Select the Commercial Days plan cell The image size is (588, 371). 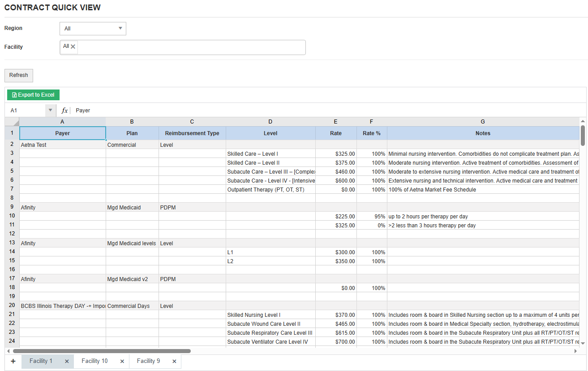coord(132,306)
